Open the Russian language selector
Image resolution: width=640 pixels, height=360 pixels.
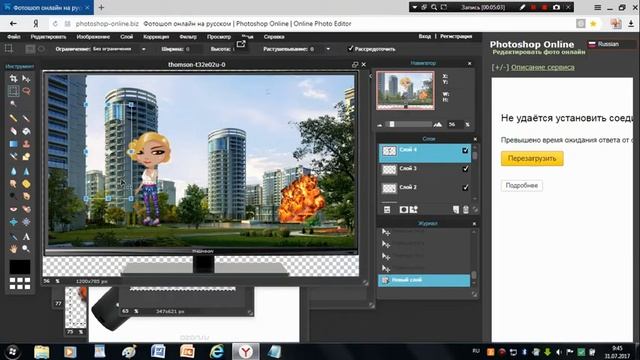click(x=611, y=44)
